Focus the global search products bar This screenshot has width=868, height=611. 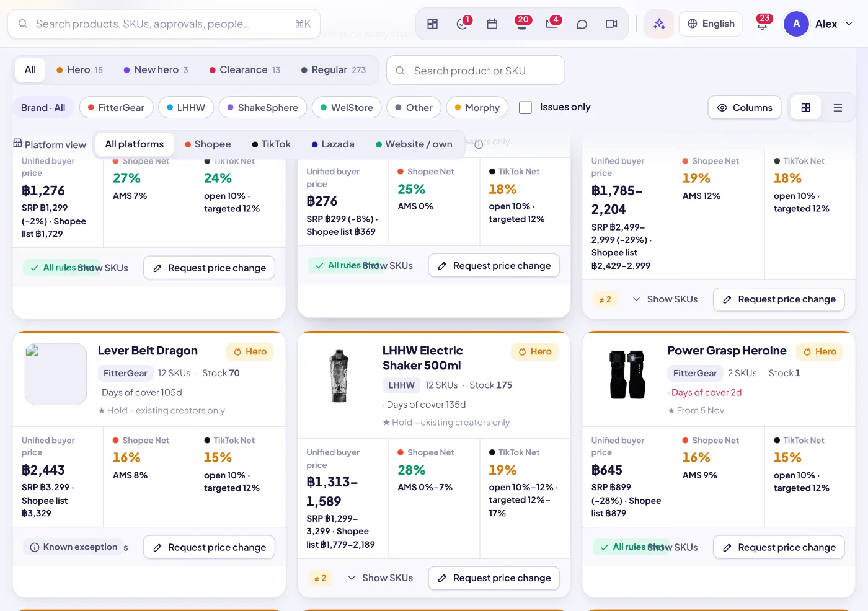pos(164,24)
